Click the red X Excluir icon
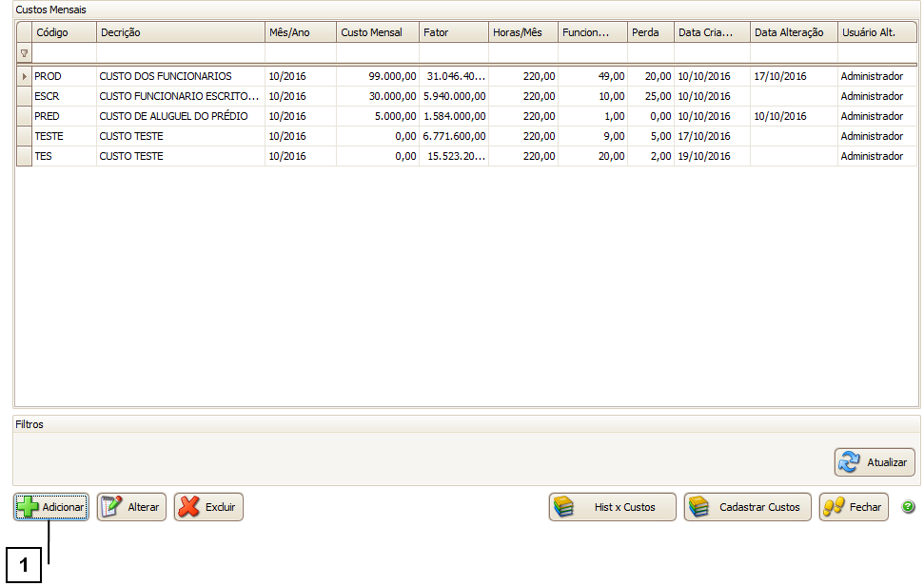924x586 pixels. tap(188, 507)
